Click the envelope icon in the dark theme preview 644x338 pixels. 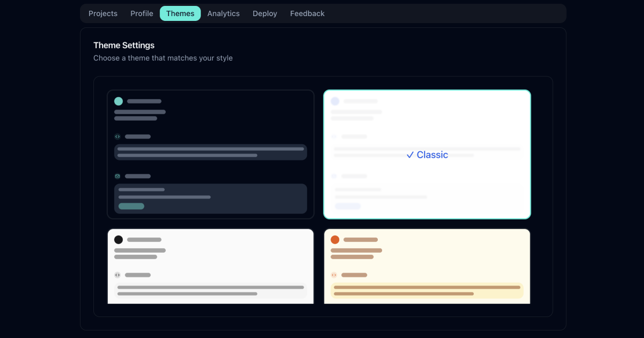(117, 176)
